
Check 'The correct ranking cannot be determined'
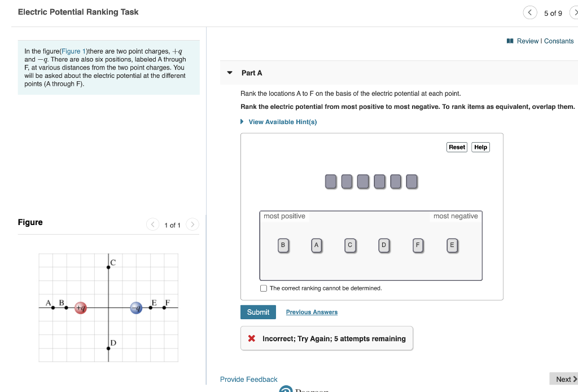263,288
